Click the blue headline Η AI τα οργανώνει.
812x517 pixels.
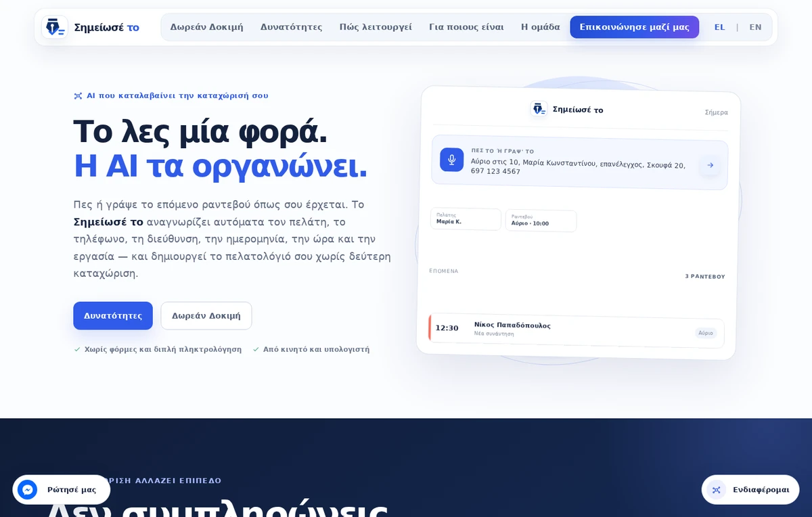point(221,166)
